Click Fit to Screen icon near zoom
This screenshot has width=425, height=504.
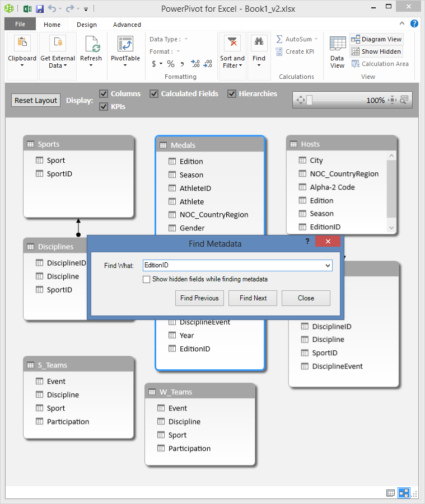[x=392, y=100]
